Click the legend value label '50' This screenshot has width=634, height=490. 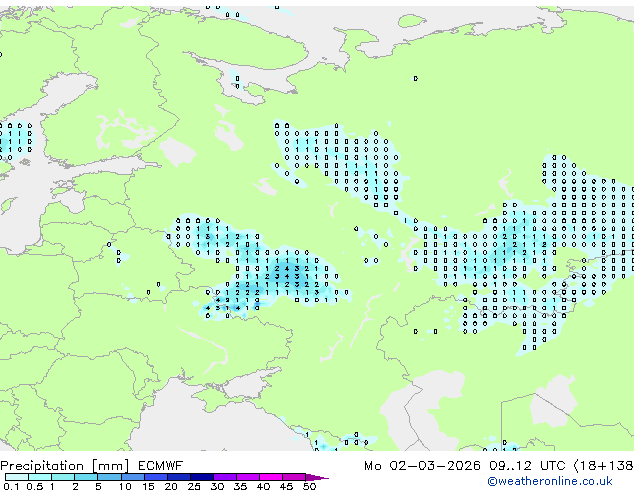click(309, 486)
